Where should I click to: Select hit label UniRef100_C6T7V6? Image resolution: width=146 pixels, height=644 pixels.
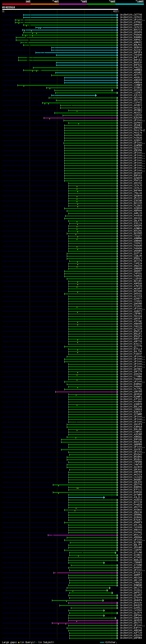pyautogui.click(x=131, y=15)
